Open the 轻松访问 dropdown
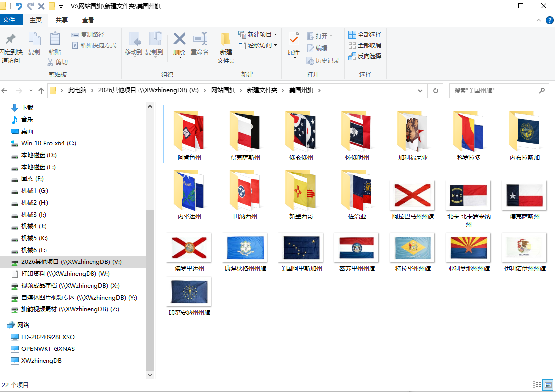Image resolution: width=556 pixels, height=392 pixels. 258,45
